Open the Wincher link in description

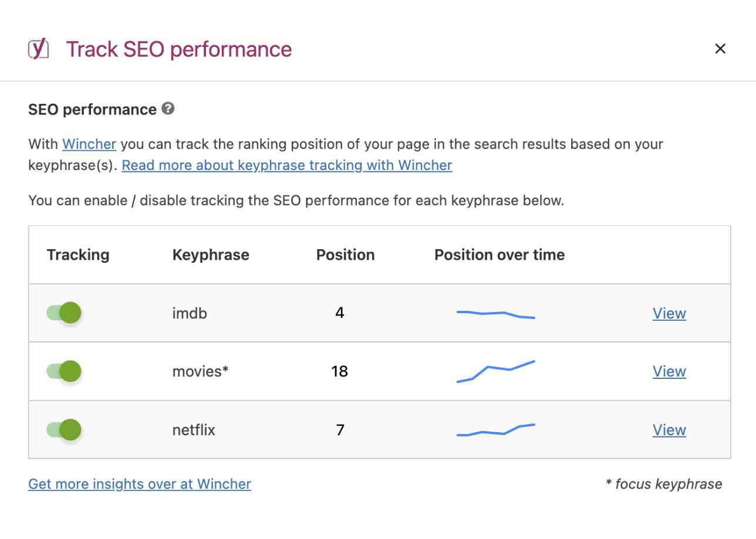[x=89, y=144]
